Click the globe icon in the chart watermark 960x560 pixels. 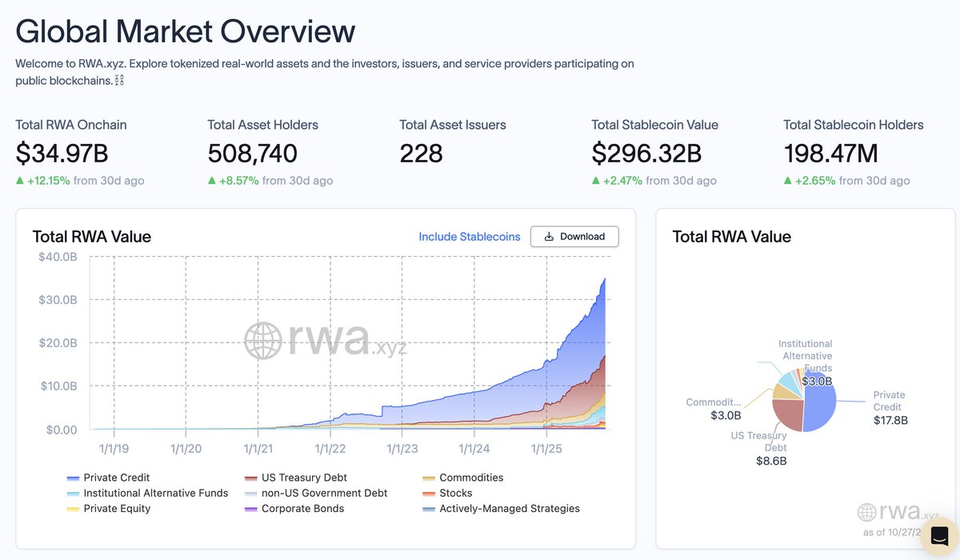[265, 340]
